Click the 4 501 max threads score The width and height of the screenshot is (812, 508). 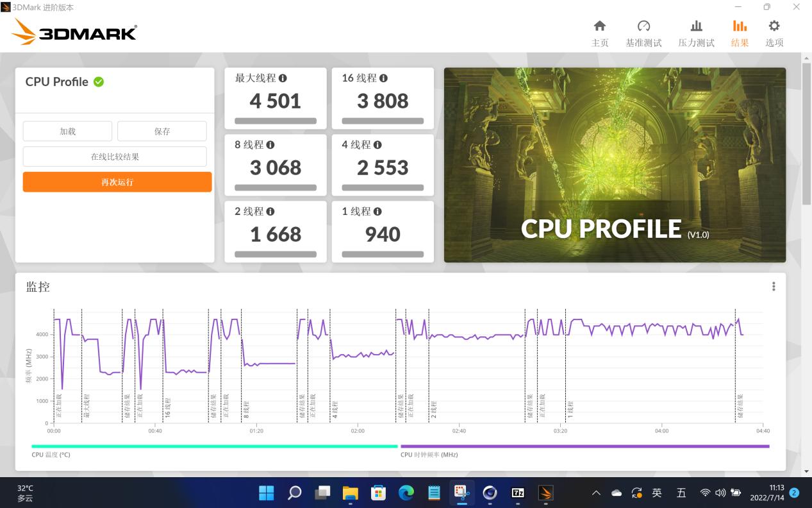276,101
